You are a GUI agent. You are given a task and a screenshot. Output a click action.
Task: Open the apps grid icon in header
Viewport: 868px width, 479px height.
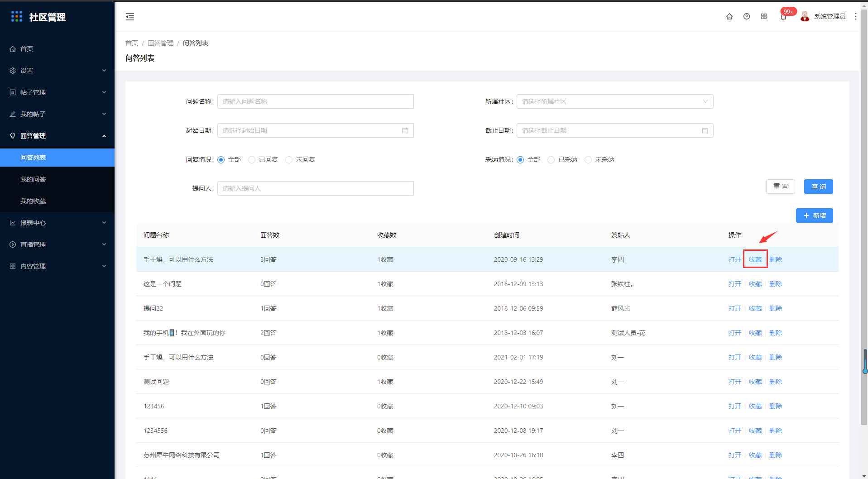763,16
